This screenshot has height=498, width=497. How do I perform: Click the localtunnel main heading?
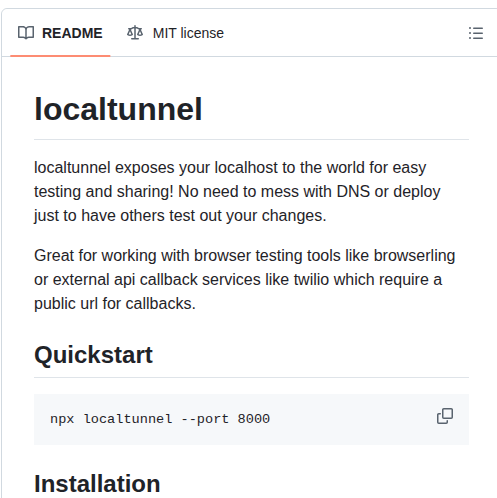118,109
